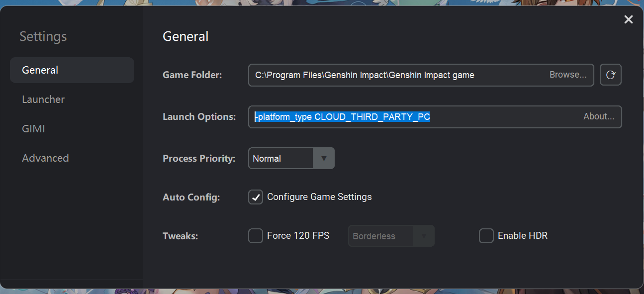Open the Process Priority dropdown arrow
The width and height of the screenshot is (644, 294).
point(324,159)
